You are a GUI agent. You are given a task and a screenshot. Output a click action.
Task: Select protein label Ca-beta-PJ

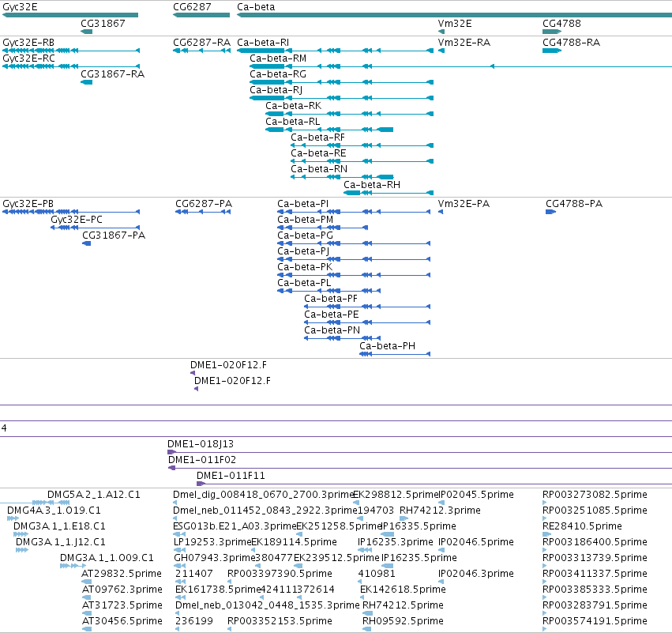point(303,251)
